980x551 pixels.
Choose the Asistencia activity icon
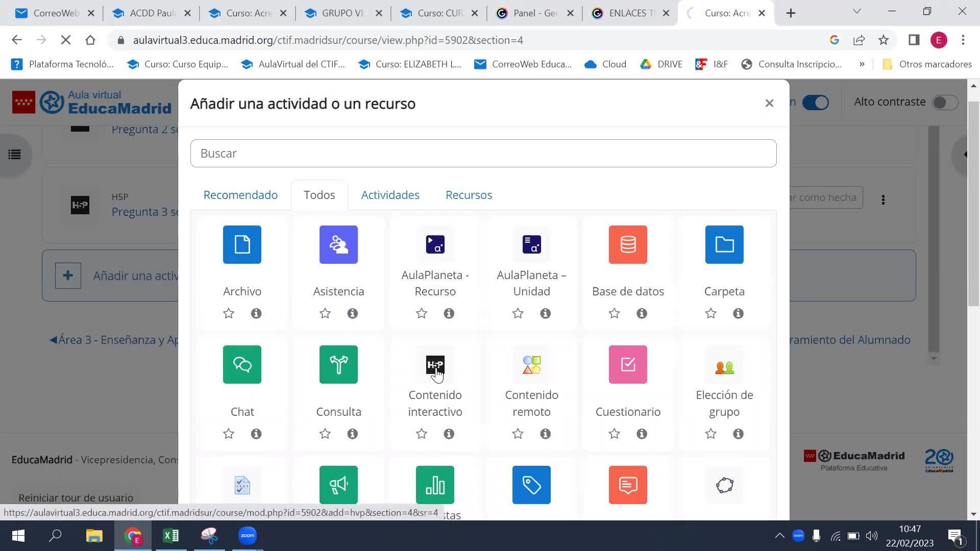[x=338, y=244]
